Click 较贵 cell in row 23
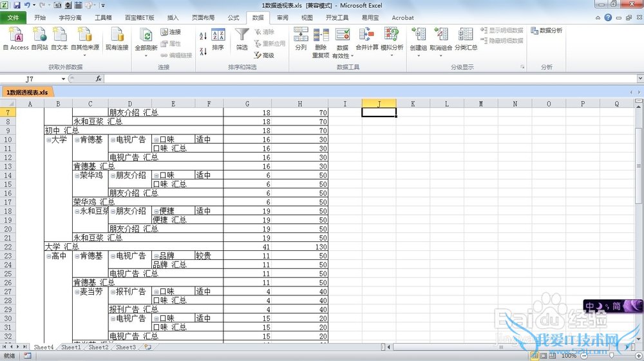 [x=209, y=256]
